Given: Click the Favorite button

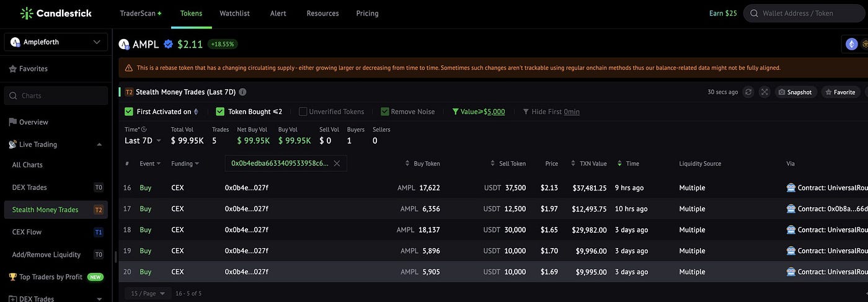Looking at the screenshot, I should click(840, 92).
